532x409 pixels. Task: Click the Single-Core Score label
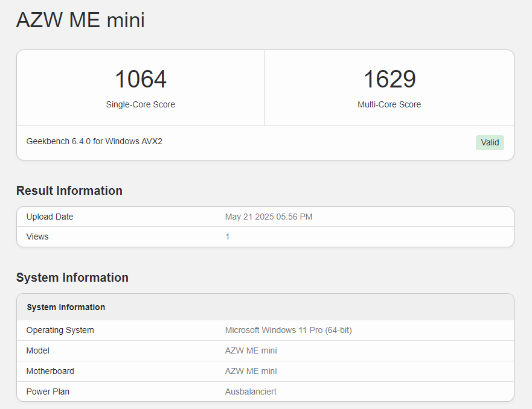(141, 104)
